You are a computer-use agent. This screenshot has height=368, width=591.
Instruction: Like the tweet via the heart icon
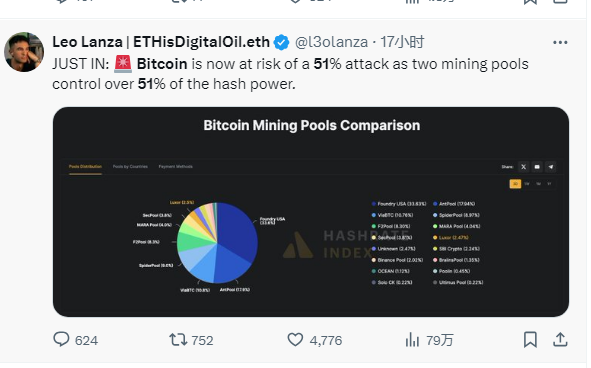pyautogui.click(x=295, y=340)
